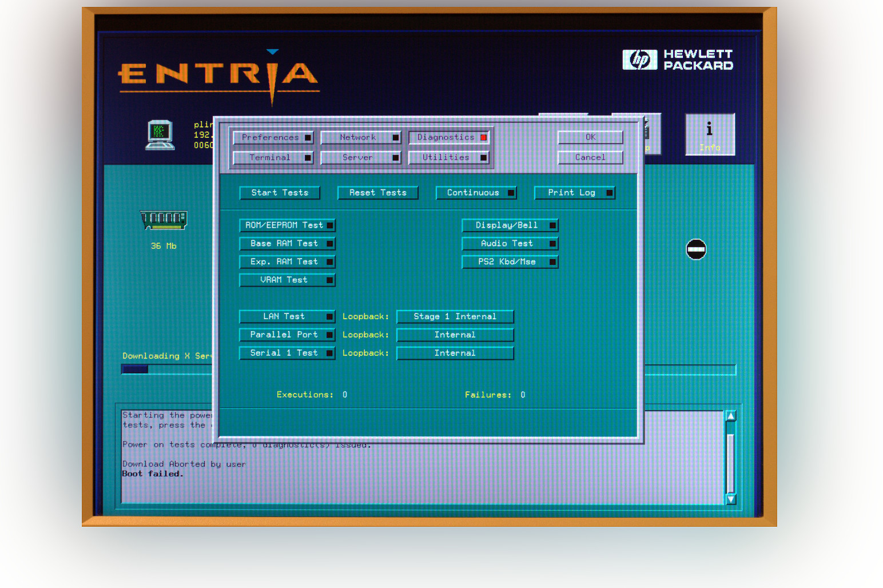Click the log scrollbar down arrow
This screenshot has height=588, width=883.
click(730, 499)
